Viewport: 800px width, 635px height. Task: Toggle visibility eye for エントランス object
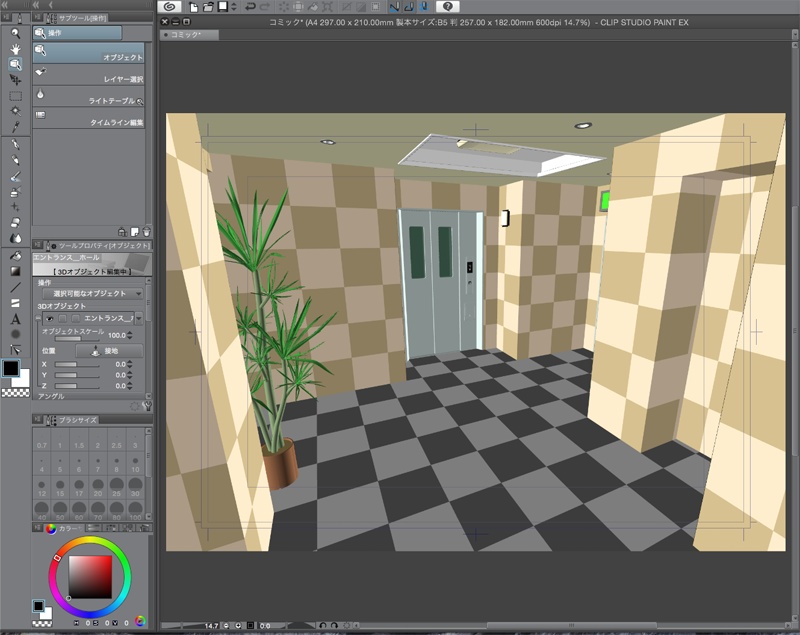[x=49, y=318]
